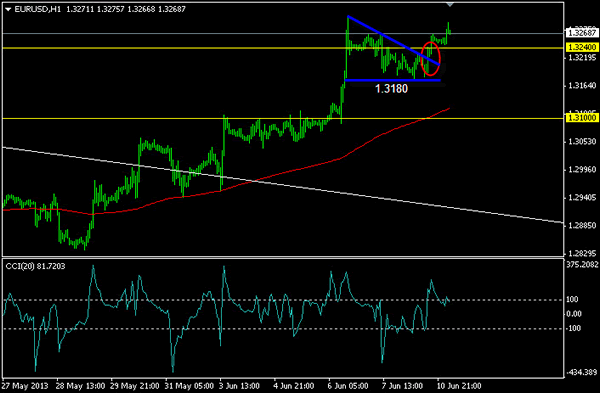600x393 pixels.
Task: Expand the EURUSD,H1 chart menu triangle
Action: click(x=8, y=10)
